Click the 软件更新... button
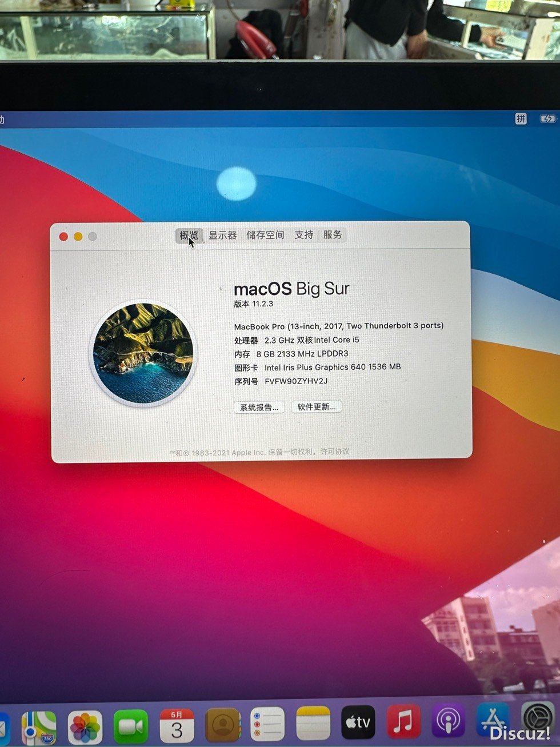Screen dimensions: 560x747 (317, 407)
